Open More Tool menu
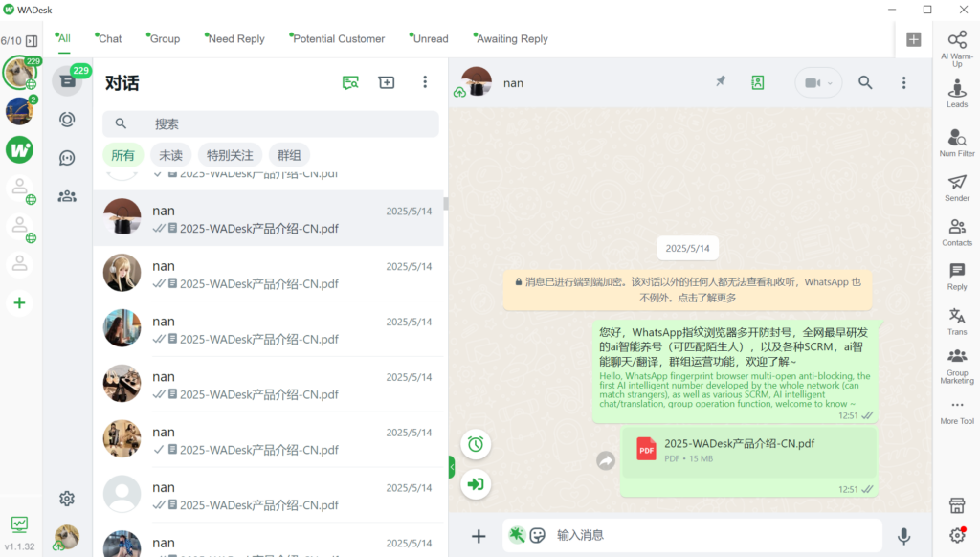 coord(957,412)
